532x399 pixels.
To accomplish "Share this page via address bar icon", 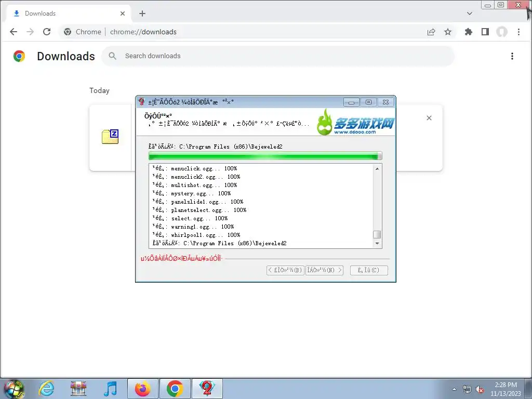I will point(431,32).
